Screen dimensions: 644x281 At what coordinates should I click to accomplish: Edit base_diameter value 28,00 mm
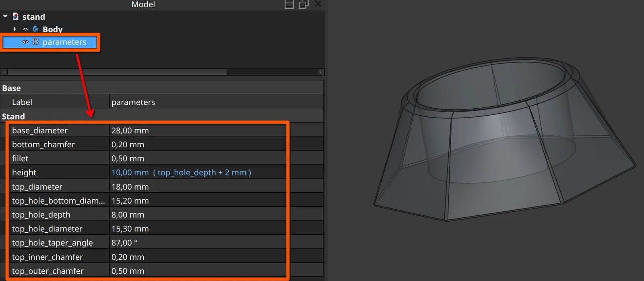[217, 130]
